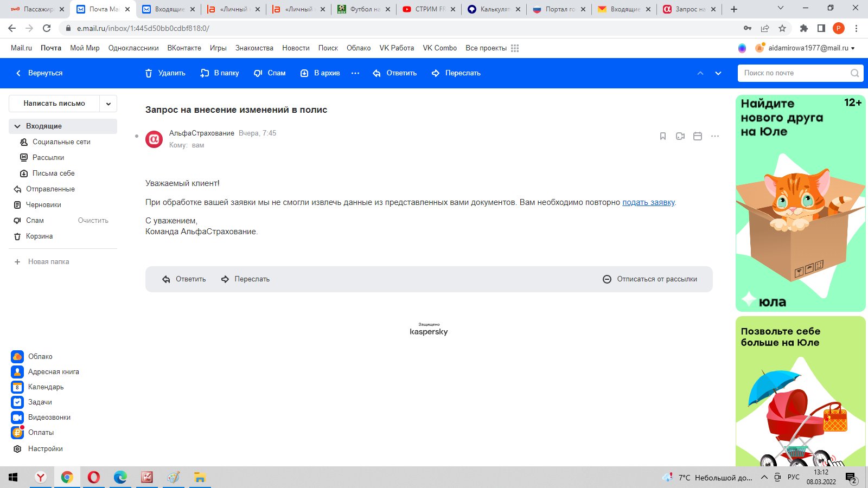Mark message as Спам in toolbar

(270, 73)
